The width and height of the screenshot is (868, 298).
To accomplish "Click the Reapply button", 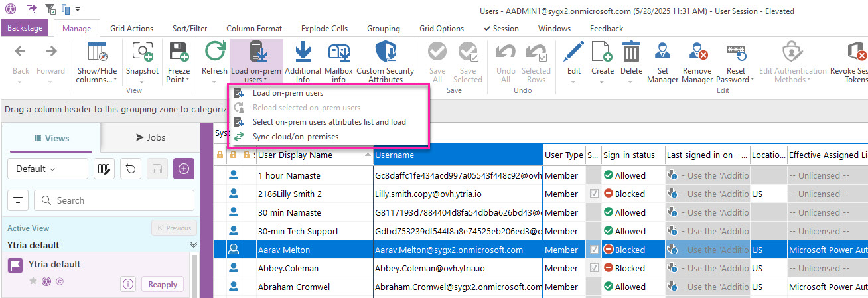I will coord(163,285).
